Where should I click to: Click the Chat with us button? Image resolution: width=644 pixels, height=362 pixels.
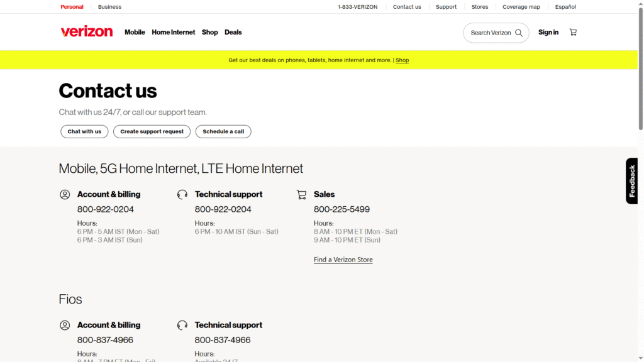84,131
